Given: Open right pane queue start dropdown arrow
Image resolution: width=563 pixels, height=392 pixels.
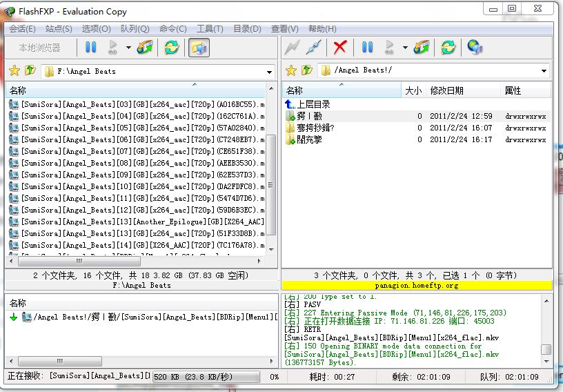Looking at the screenshot, I should [405, 47].
